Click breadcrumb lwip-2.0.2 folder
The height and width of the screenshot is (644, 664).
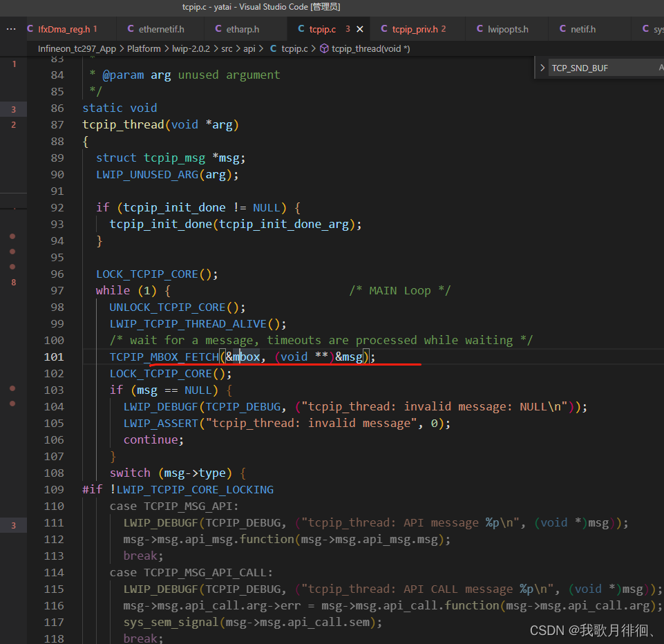(x=191, y=48)
